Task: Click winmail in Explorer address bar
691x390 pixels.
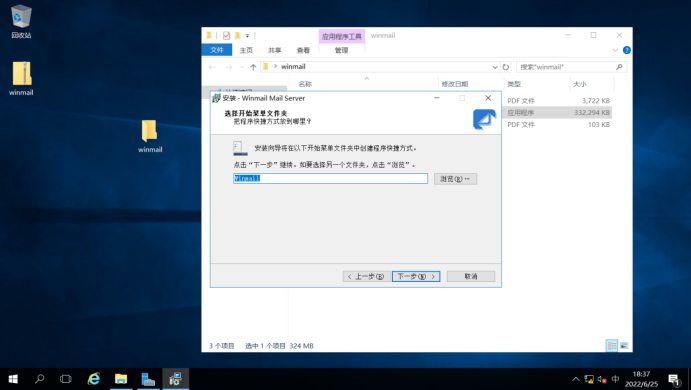Action: pyautogui.click(x=293, y=67)
